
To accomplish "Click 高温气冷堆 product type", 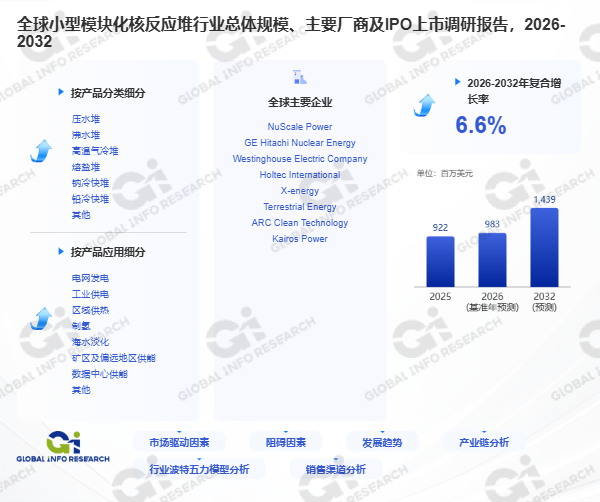I will 95,151.
